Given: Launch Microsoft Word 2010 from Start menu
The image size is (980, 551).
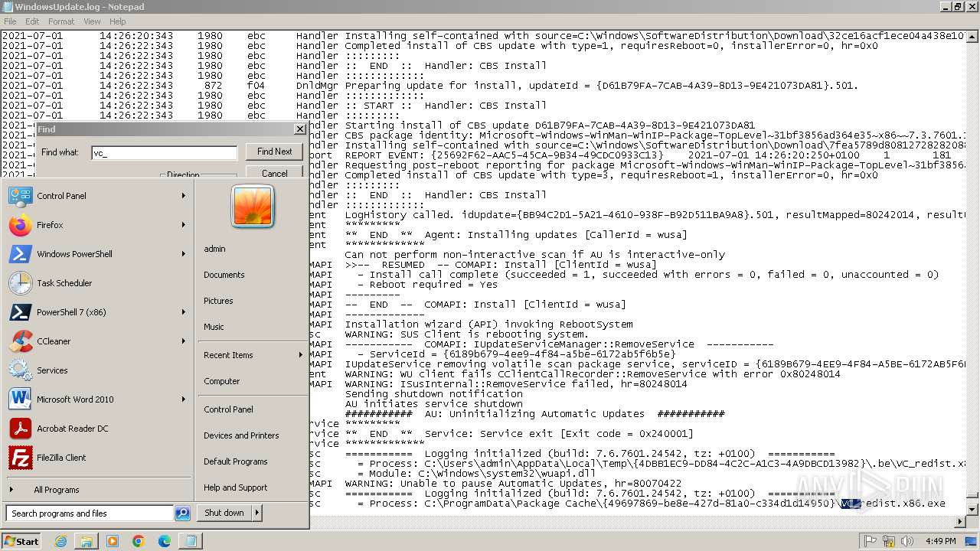Looking at the screenshot, I should pyautogui.click(x=21, y=399).
